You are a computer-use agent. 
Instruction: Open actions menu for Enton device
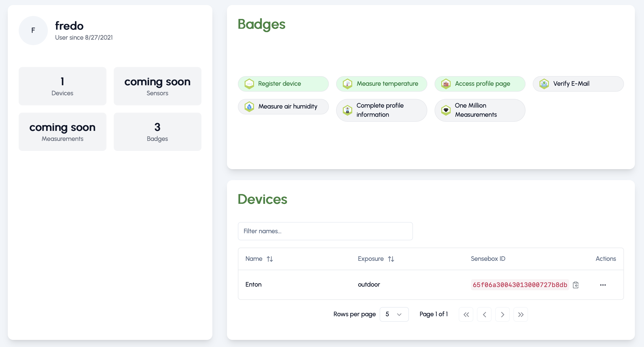603,285
